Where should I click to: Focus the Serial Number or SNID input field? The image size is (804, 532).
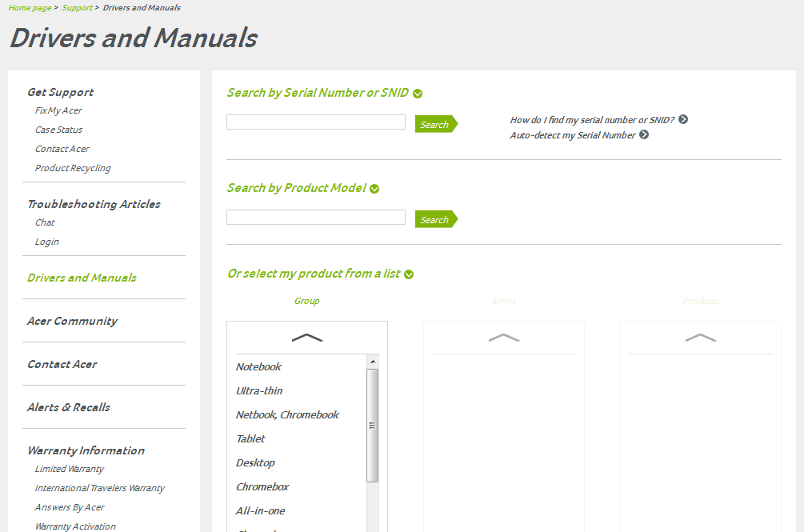(316, 122)
